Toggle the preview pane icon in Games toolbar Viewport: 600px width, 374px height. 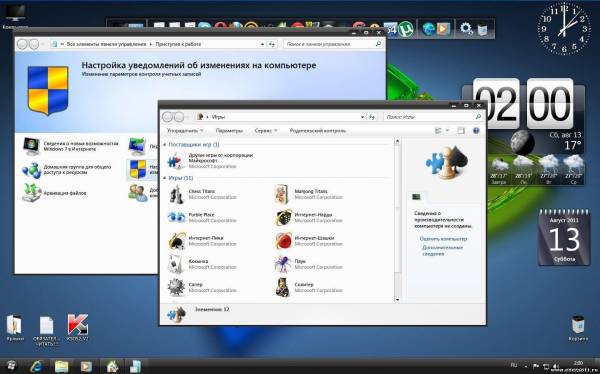tap(461, 131)
